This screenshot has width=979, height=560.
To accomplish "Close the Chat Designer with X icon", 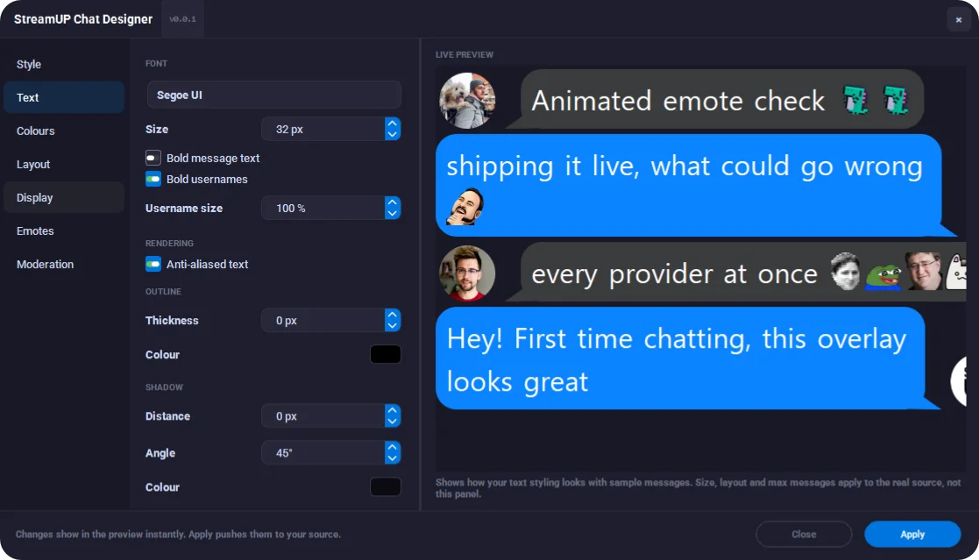I will tap(958, 19).
